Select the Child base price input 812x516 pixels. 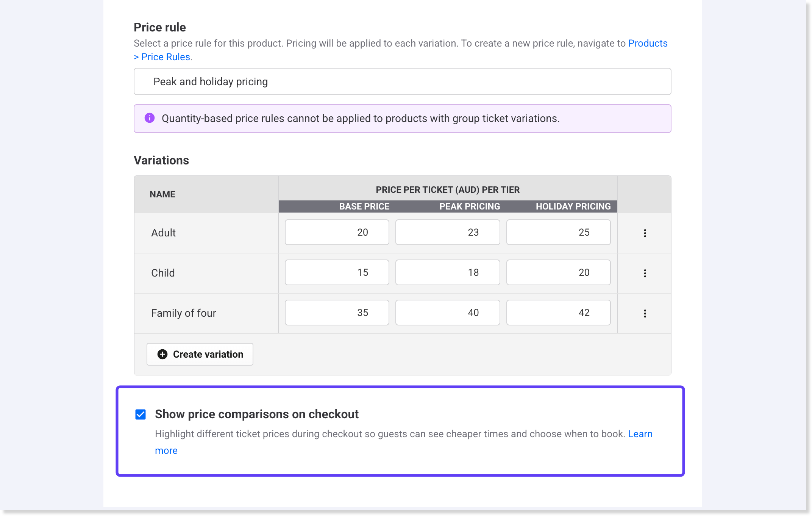point(337,272)
